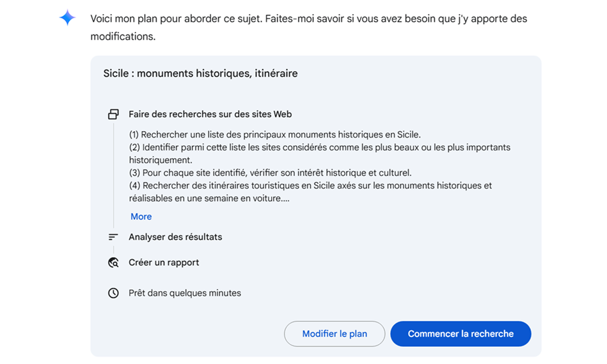607x364 pixels.
Task: Expand the plan with More link
Action: [141, 216]
